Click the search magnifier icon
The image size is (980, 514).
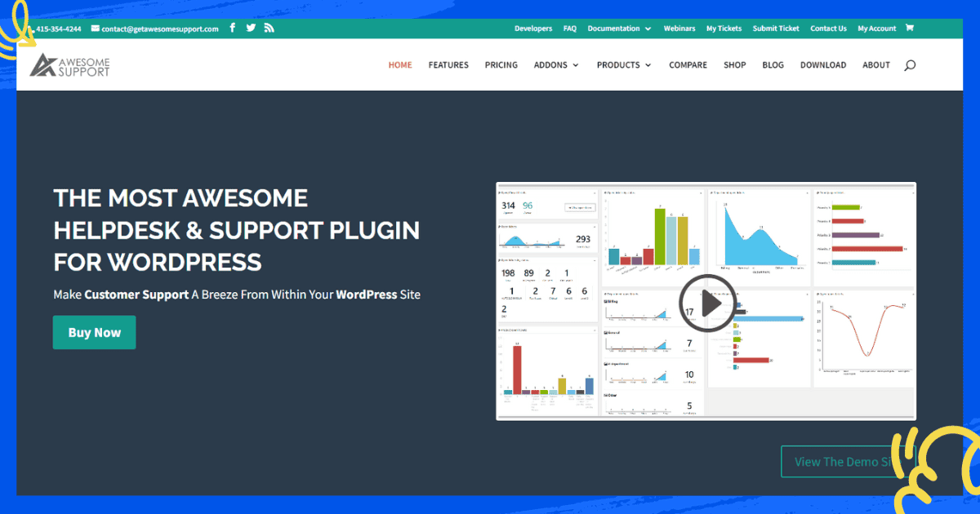[x=910, y=65]
